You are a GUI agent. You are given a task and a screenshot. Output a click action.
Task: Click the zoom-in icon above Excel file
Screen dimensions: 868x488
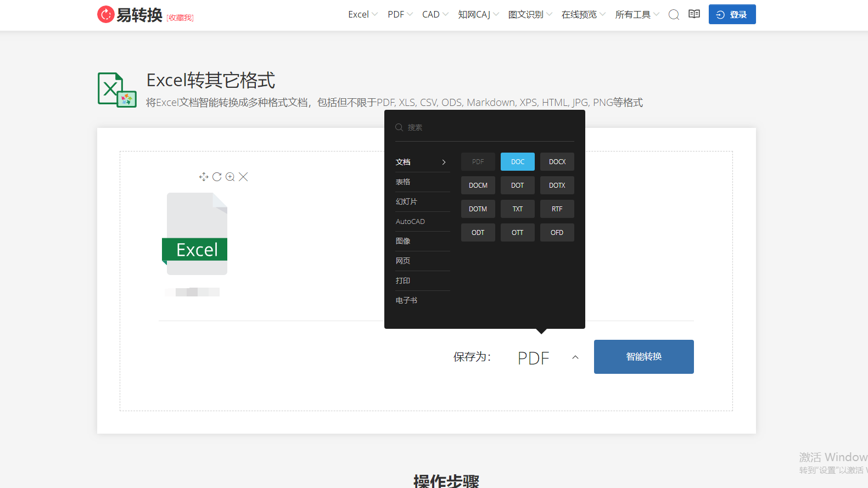tap(230, 177)
